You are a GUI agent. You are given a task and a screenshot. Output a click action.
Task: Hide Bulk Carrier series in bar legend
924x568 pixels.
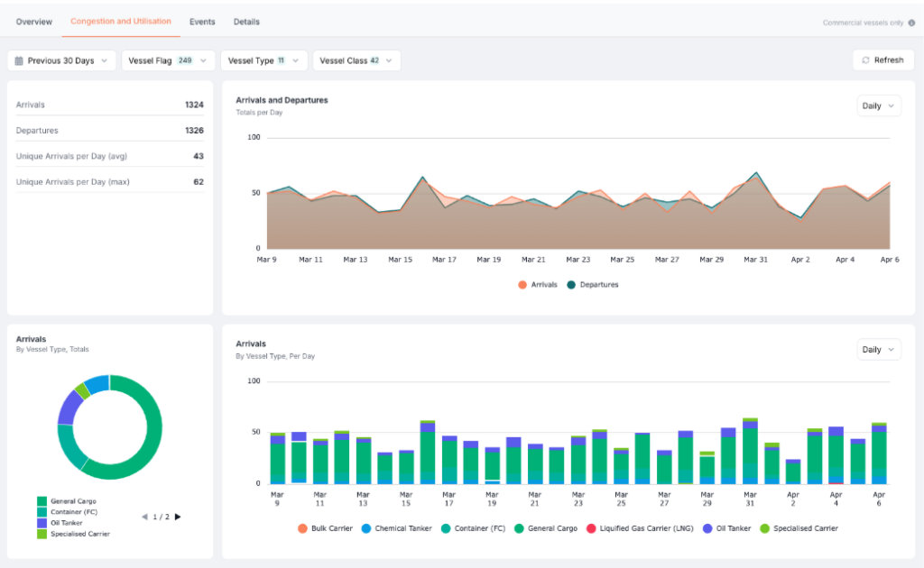pos(303,528)
